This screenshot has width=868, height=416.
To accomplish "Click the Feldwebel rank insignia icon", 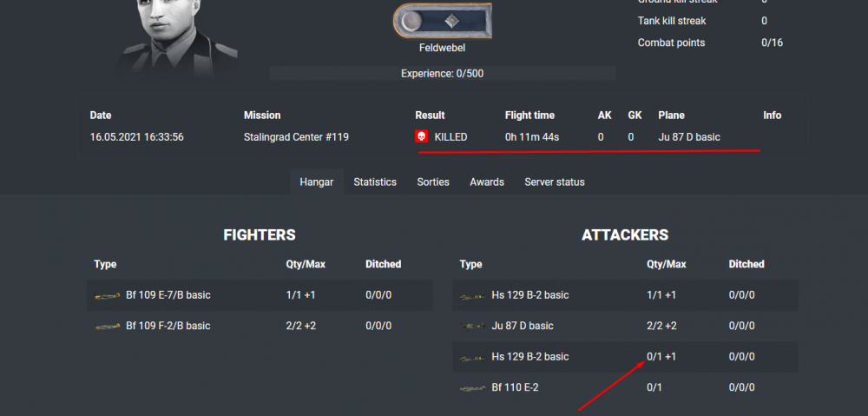I will tap(442, 20).
